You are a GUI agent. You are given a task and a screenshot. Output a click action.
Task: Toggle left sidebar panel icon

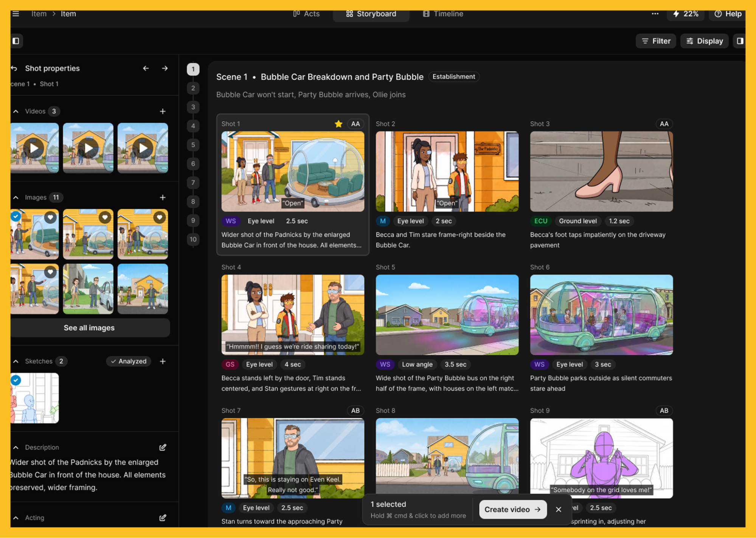(16, 41)
